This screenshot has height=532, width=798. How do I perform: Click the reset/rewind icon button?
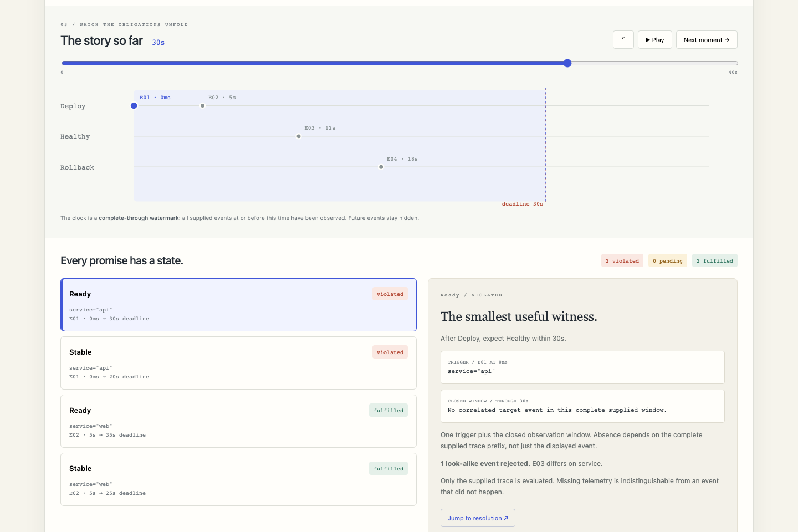point(623,40)
